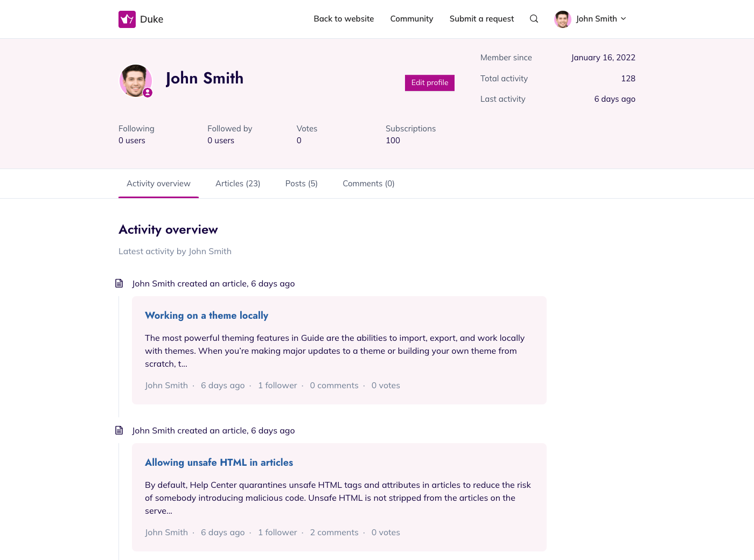The height and width of the screenshot is (560, 754).
Task: Click John Smith author under first article
Action: click(x=166, y=386)
